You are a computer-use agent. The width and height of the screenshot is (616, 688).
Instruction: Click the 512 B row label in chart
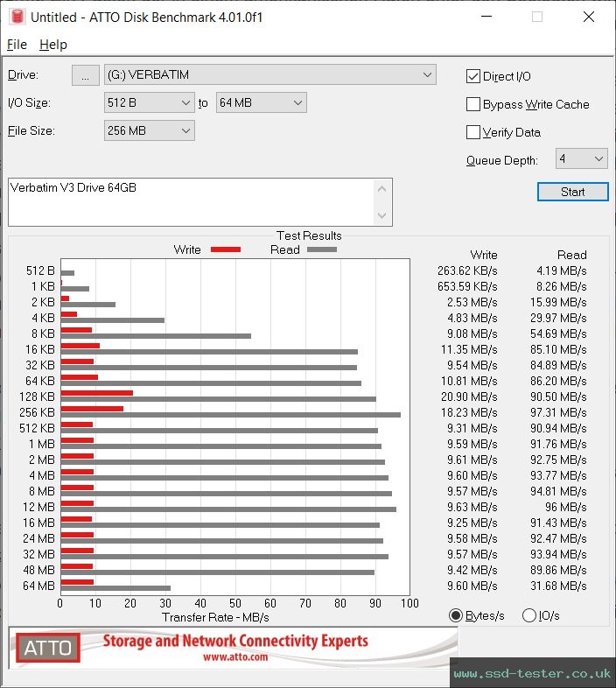[x=40, y=270]
